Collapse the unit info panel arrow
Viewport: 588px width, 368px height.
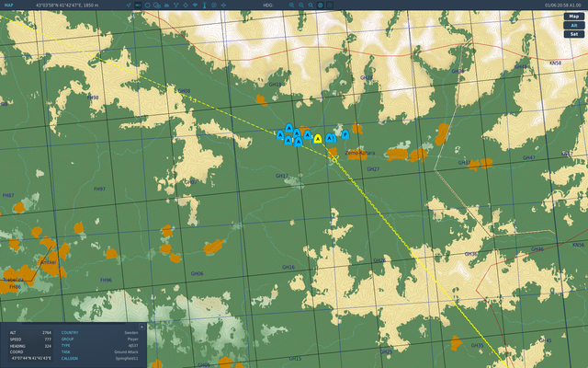click(141, 328)
